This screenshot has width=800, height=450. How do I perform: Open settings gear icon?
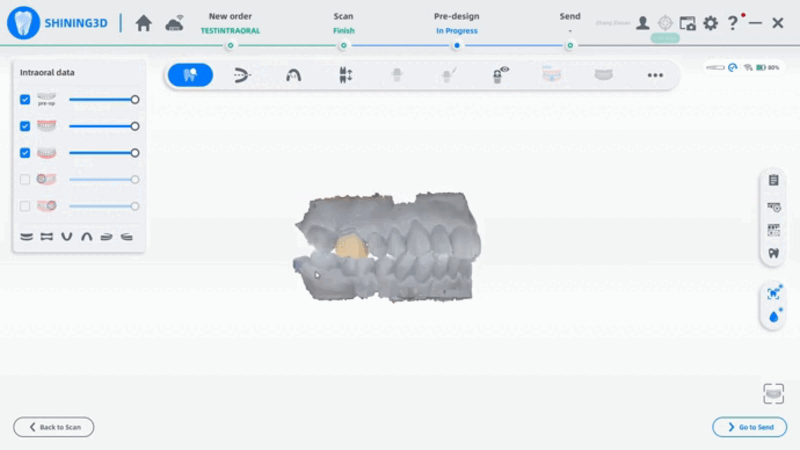(x=710, y=23)
